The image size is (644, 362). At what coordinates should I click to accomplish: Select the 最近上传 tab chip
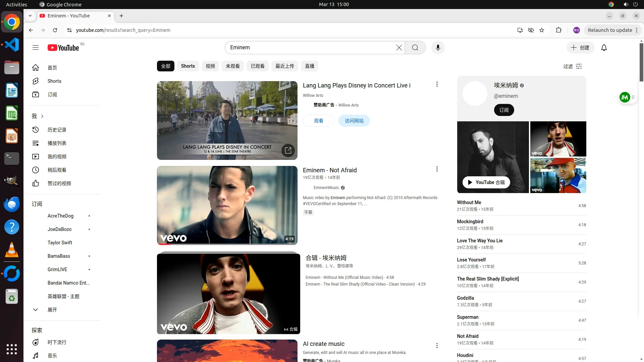click(x=284, y=66)
